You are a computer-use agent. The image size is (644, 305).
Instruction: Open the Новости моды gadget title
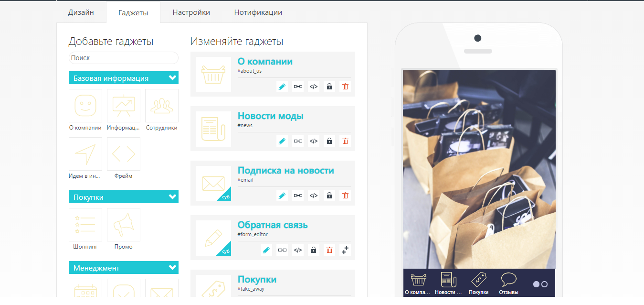[x=271, y=116]
